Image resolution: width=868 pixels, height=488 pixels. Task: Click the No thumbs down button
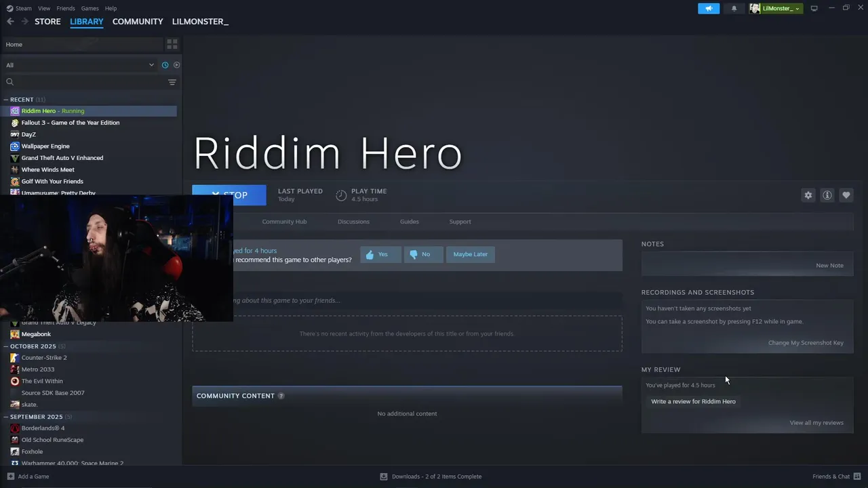[423, 254]
